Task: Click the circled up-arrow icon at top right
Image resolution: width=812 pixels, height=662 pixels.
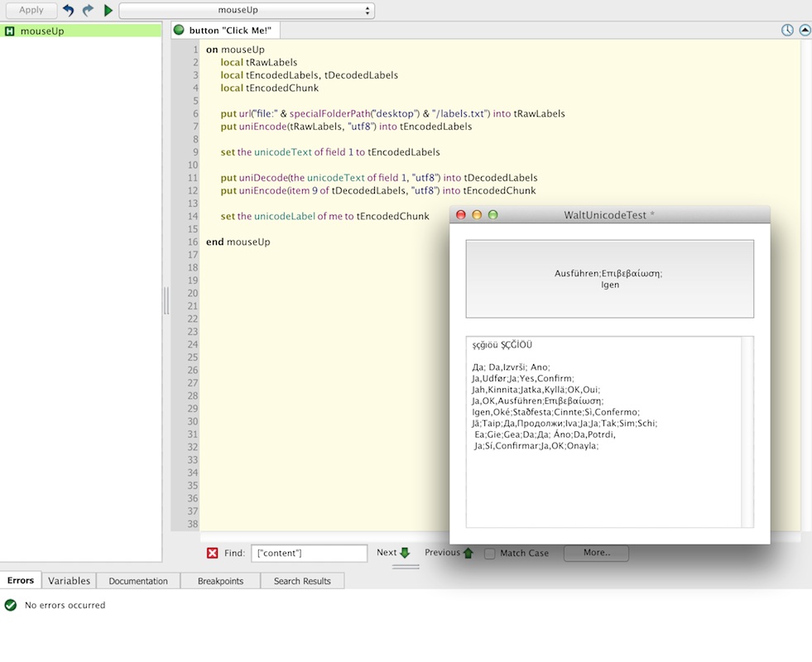Action: coord(805,30)
